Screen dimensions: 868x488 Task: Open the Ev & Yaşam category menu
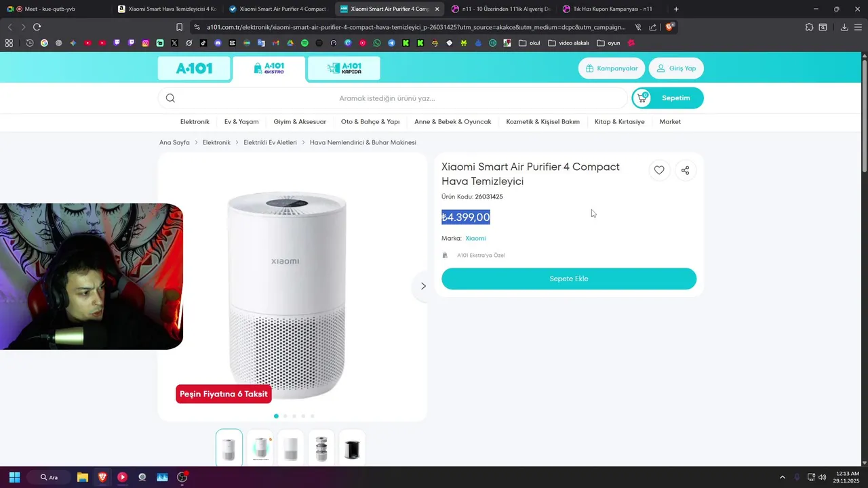[241, 122]
